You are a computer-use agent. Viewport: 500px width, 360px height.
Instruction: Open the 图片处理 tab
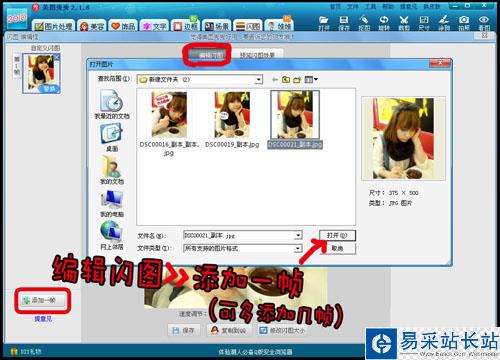point(53,26)
